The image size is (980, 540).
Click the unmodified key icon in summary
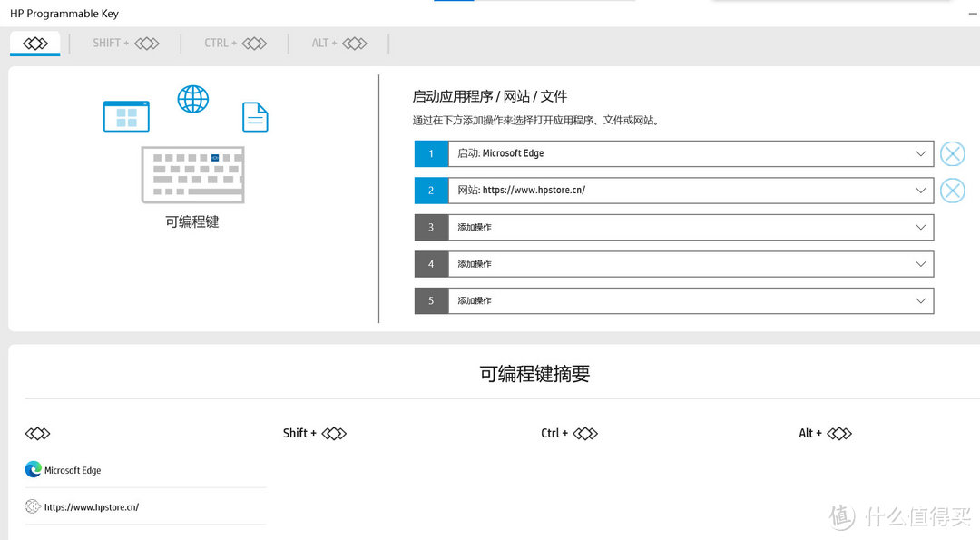(x=37, y=433)
